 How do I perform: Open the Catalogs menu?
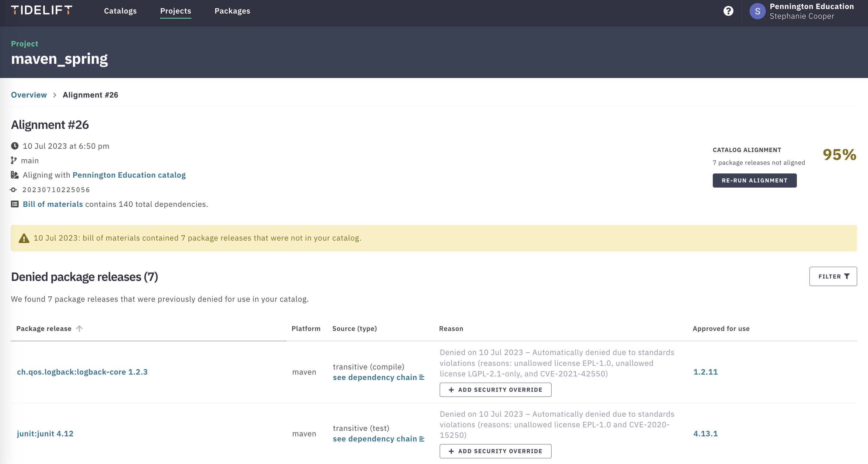[120, 11]
